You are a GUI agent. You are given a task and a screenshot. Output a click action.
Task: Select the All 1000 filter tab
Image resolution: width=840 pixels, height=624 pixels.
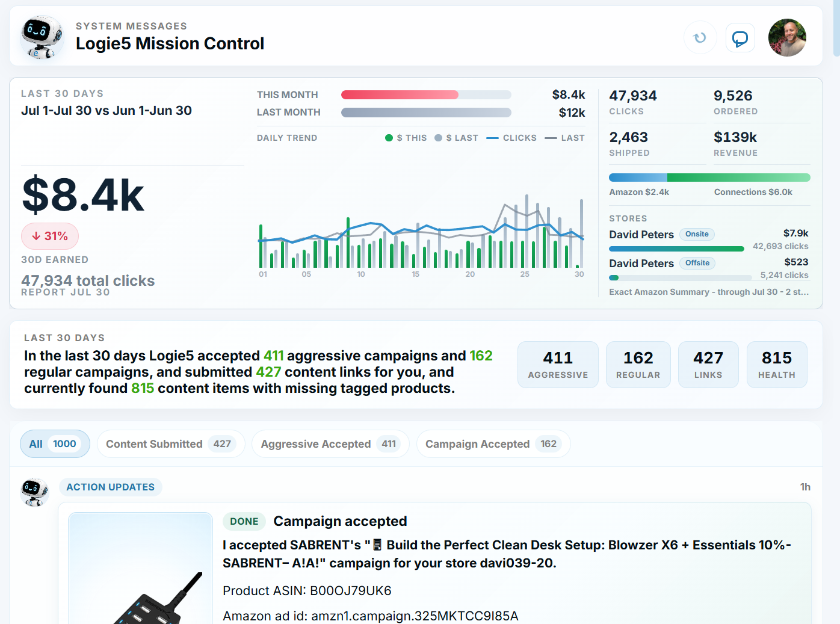[x=55, y=444]
